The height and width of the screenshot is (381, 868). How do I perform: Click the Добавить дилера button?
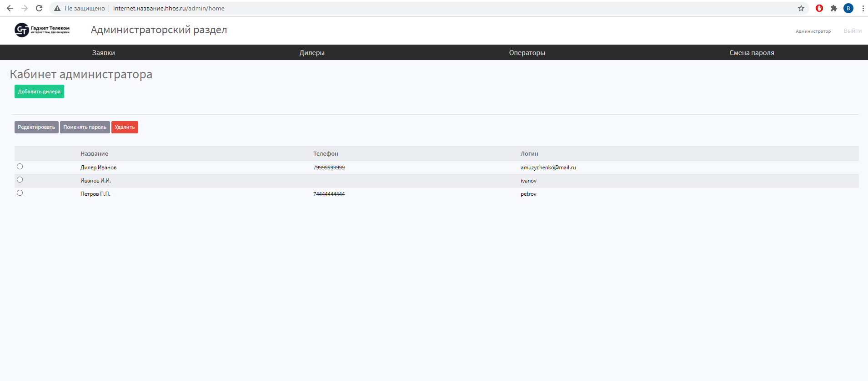(x=39, y=91)
